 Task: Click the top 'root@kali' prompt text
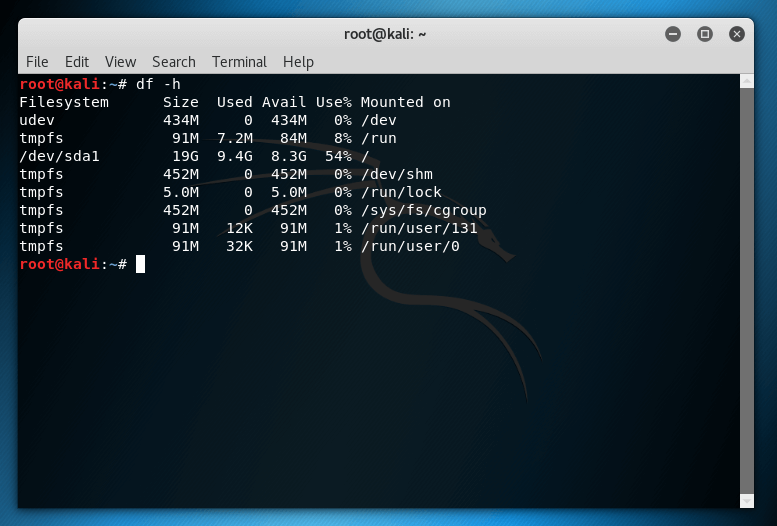[x=59, y=84]
